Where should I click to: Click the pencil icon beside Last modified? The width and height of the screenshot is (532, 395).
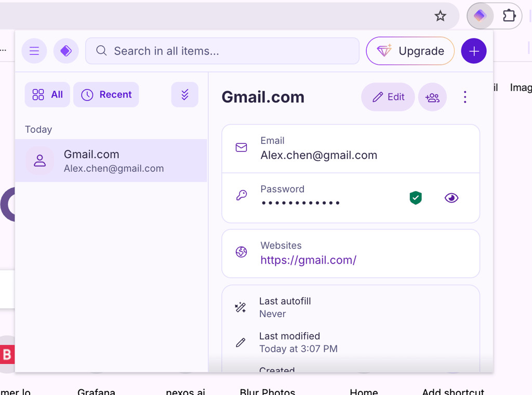tap(240, 343)
